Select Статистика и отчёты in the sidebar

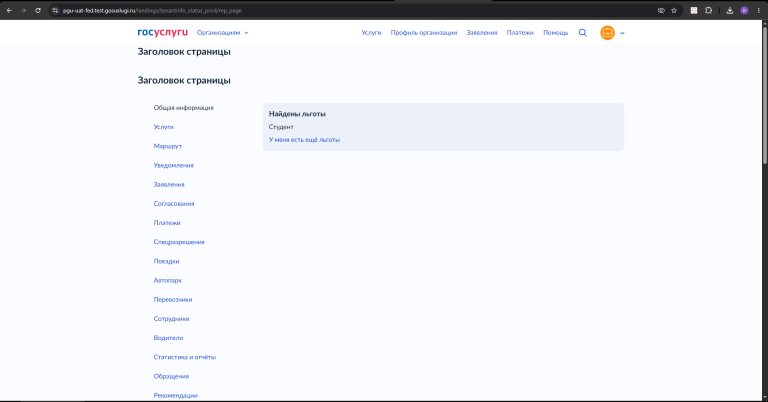click(185, 357)
